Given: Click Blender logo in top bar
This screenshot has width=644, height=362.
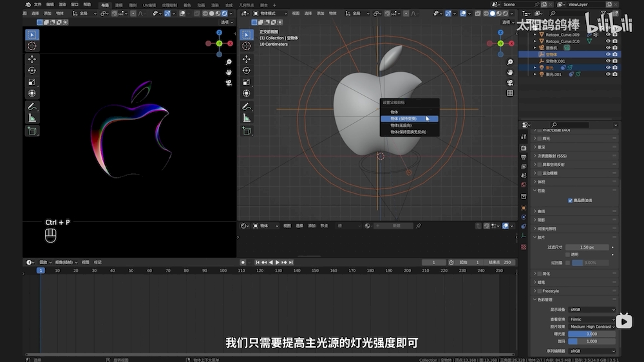Looking at the screenshot, I should (28, 5).
